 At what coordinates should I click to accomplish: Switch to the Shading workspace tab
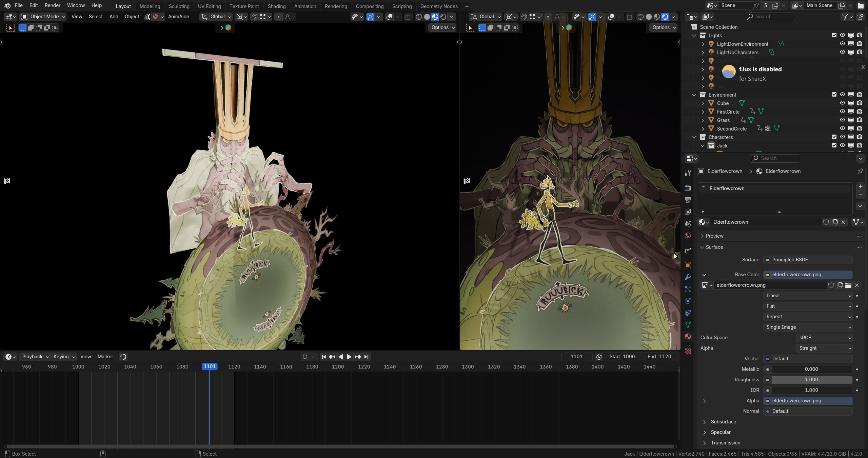276,6
